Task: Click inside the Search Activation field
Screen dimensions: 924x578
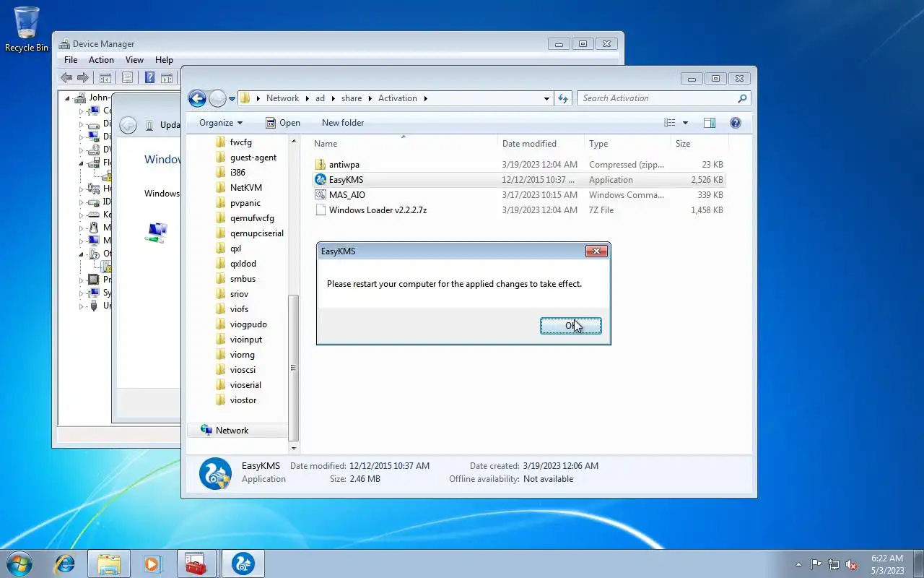Action: (657, 98)
